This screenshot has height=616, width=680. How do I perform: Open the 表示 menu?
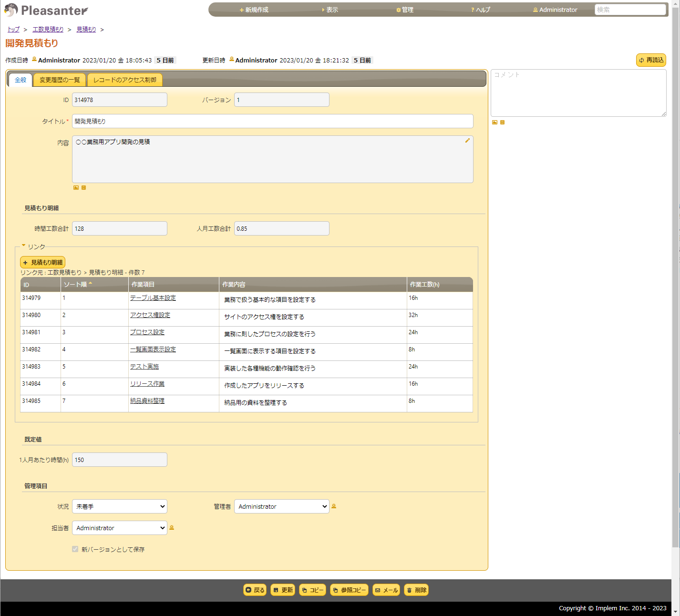click(x=330, y=10)
